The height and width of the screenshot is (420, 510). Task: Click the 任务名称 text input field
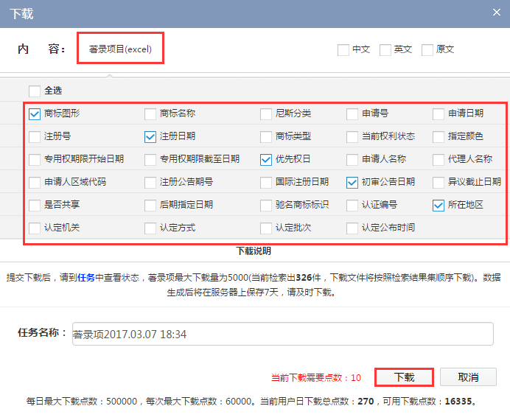pyautogui.click(x=282, y=334)
